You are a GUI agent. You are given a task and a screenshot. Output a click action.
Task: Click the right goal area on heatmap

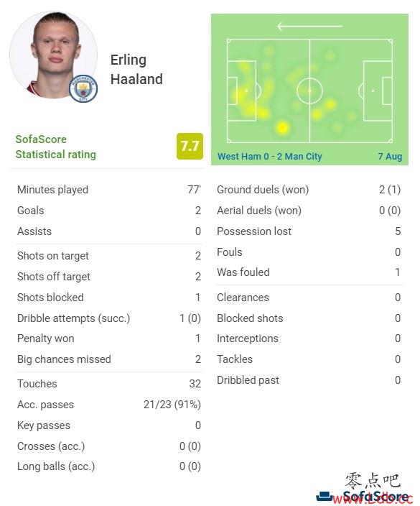point(387,91)
